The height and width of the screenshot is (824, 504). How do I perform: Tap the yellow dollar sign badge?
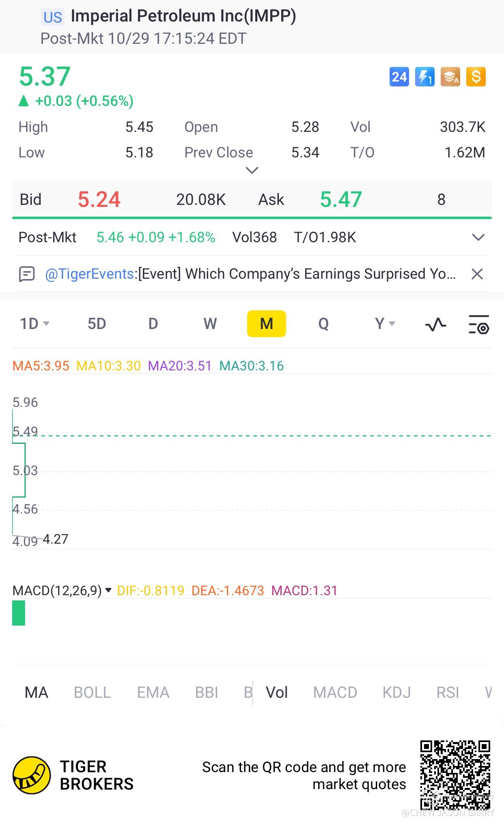[x=476, y=77]
